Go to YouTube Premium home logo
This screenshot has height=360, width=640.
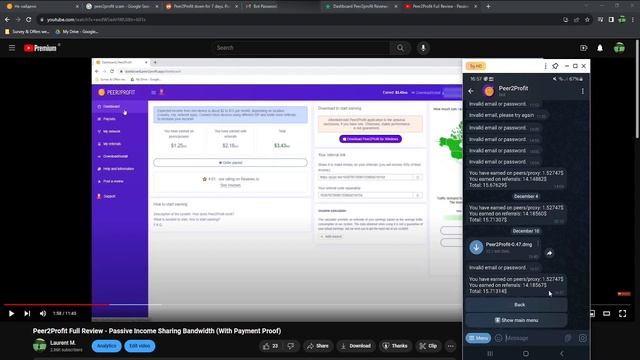40,48
